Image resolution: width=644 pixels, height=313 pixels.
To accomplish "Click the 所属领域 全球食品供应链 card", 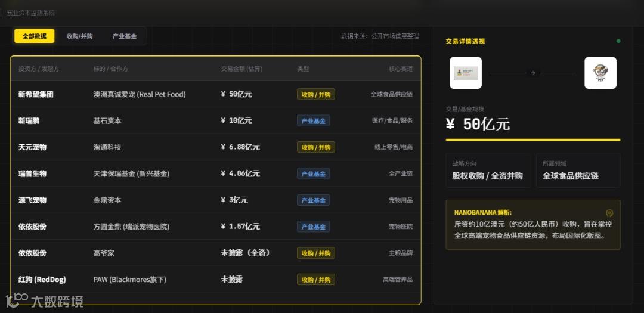I will (578, 170).
